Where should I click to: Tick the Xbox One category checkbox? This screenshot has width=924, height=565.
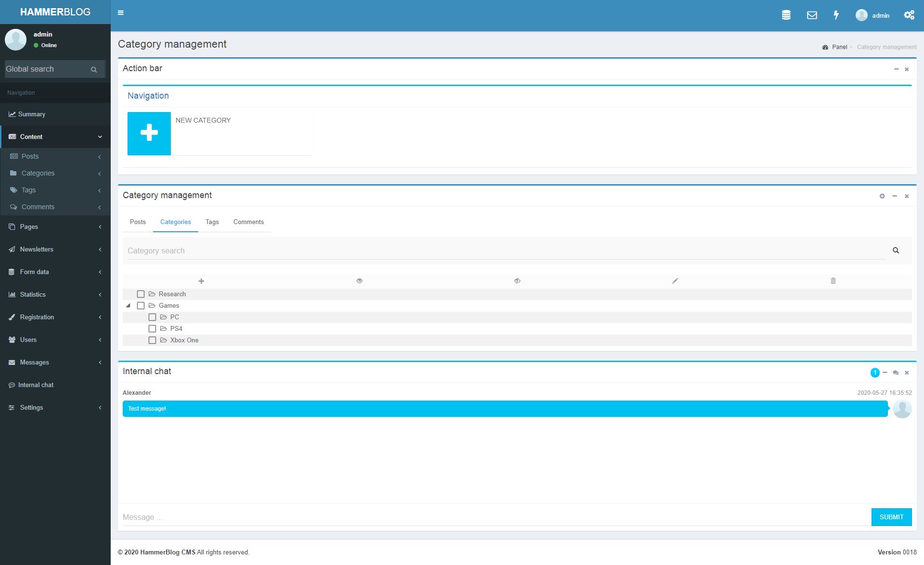click(153, 340)
